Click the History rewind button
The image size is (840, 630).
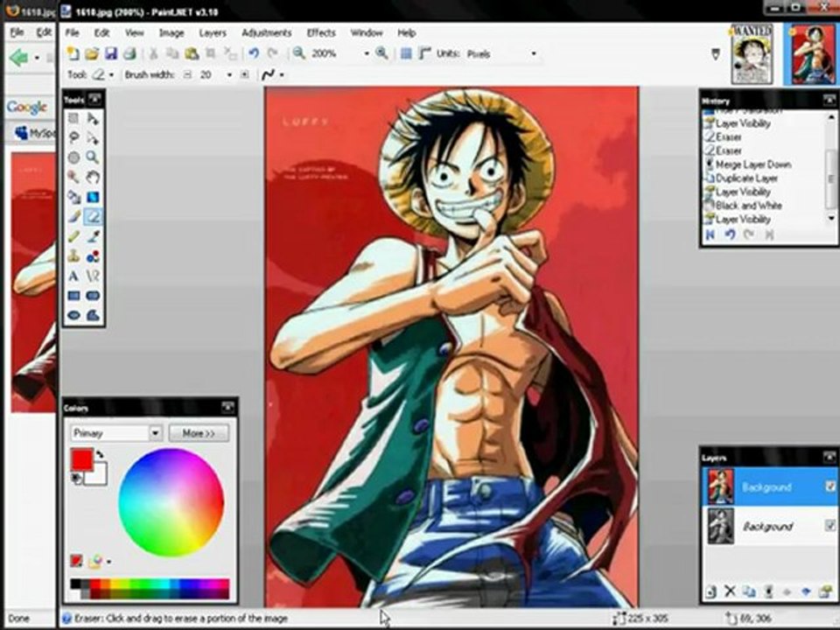(x=710, y=234)
